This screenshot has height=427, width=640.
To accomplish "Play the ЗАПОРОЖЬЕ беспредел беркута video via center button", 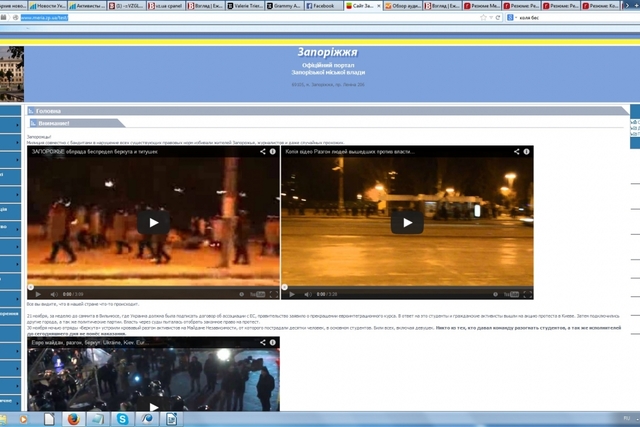I will (153, 222).
